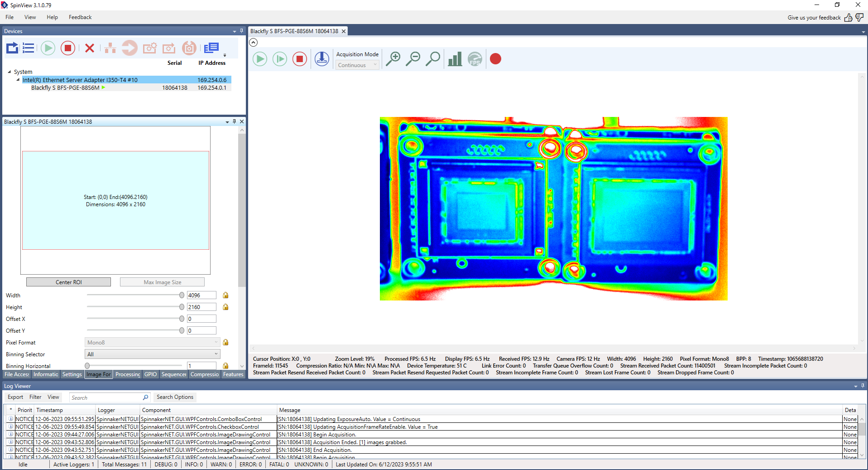Switch to the GPIO tab
This screenshot has width=868, height=470.
[x=150, y=374]
